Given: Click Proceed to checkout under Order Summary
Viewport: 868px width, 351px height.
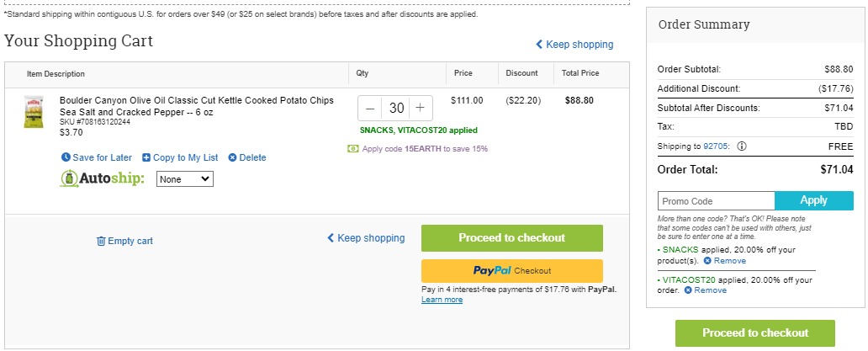Looking at the screenshot, I should (755, 332).
